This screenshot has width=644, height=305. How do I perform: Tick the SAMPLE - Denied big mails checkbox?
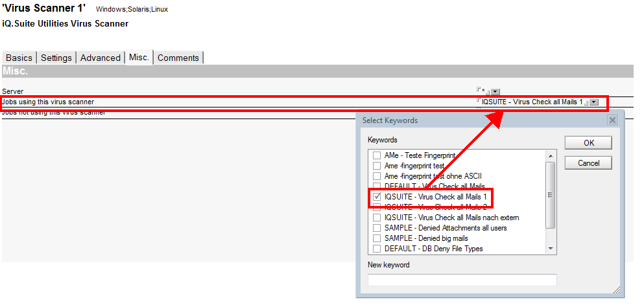tap(377, 238)
